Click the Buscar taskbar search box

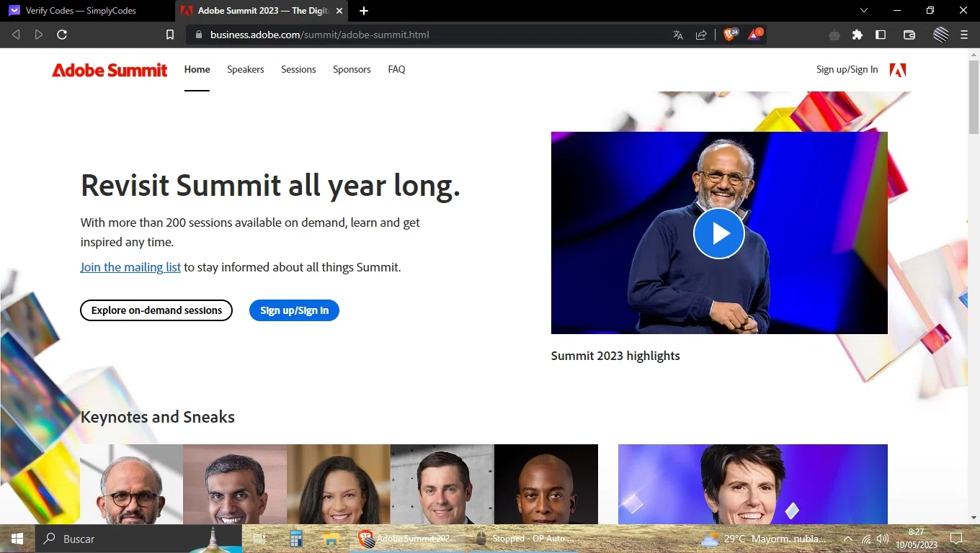(137, 539)
